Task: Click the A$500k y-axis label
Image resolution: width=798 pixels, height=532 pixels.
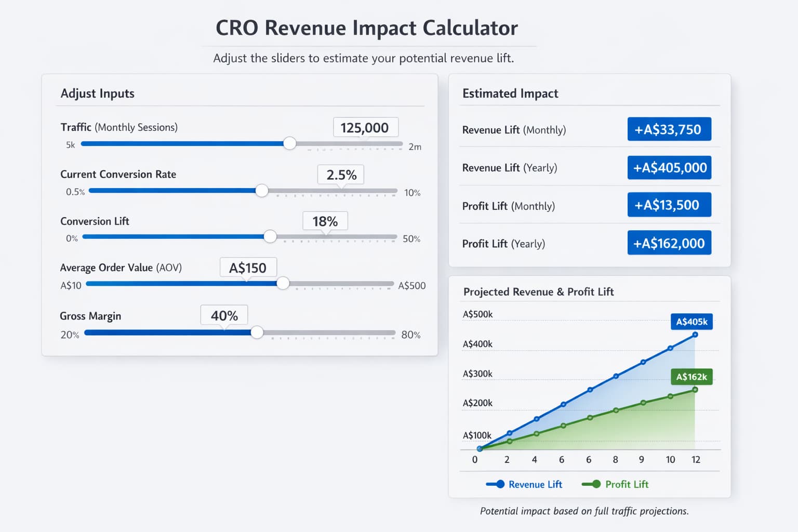Action: [477, 314]
